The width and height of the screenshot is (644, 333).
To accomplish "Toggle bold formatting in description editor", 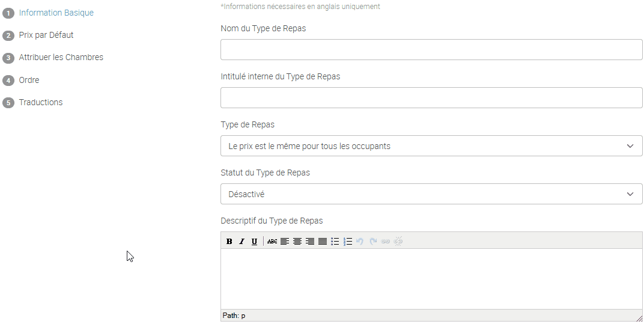I will click(x=229, y=242).
